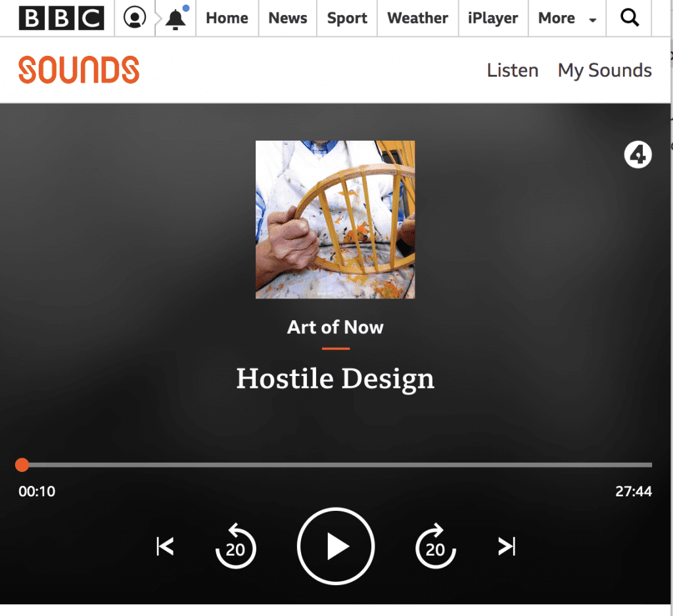Rewind 20 seconds

pyautogui.click(x=236, y=546)
